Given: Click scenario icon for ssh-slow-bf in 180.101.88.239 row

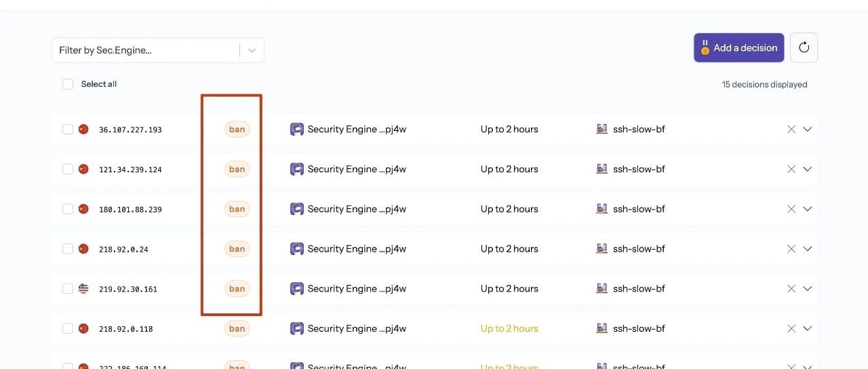Looking at the screenshot, I should click(601, 209).
